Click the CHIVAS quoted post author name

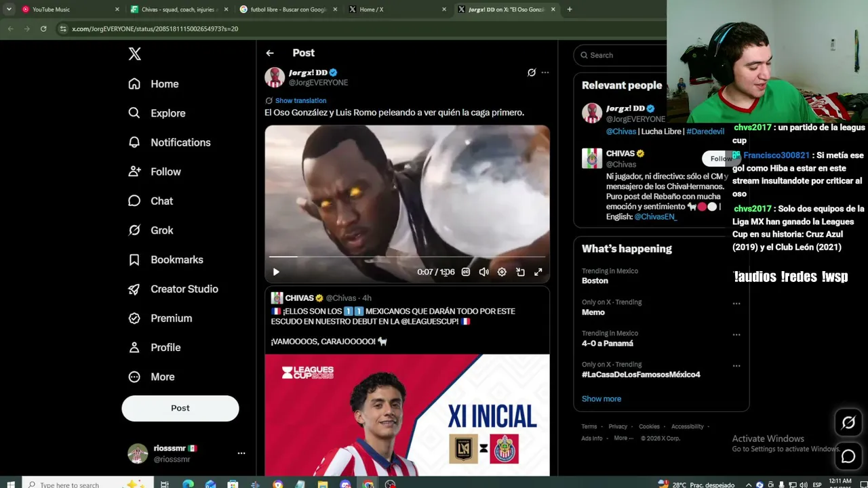click(299, 298)
